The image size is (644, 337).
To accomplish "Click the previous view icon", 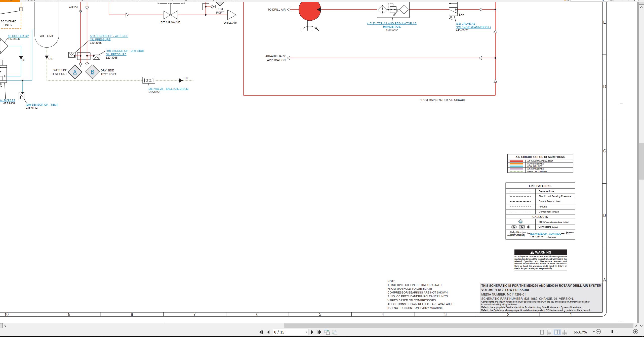I will [327, 332].
